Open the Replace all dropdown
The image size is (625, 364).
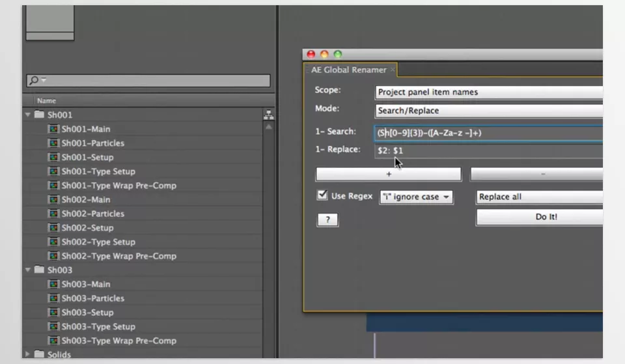tap(539, 197)
